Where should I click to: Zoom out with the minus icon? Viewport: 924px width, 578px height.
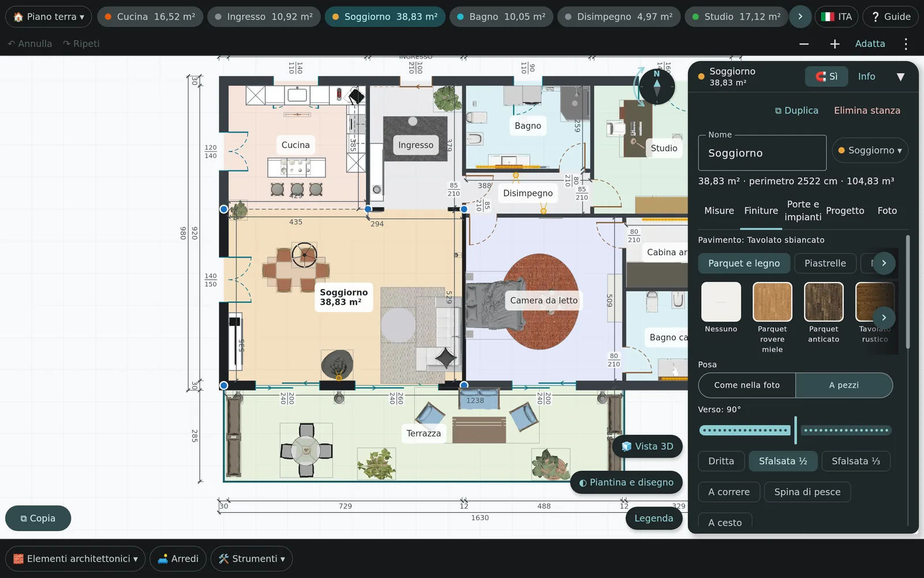804,44
